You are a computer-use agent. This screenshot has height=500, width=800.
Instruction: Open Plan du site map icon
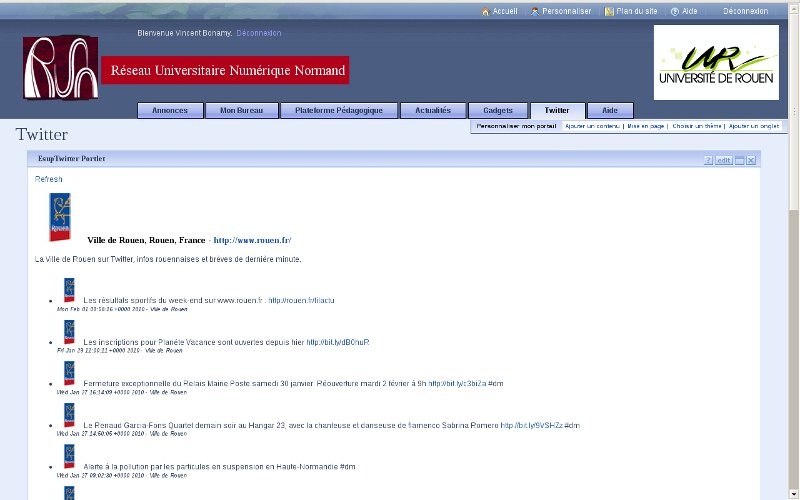[609, 12]
